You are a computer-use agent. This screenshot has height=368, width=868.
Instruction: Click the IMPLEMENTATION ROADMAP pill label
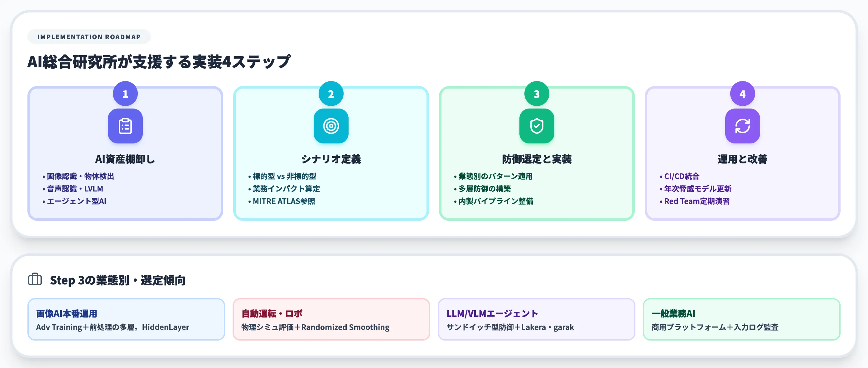click(x=89, y=37)
